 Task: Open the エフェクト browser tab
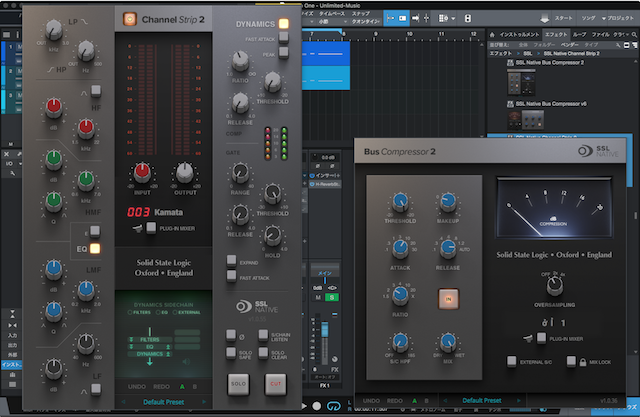[556, 34]
